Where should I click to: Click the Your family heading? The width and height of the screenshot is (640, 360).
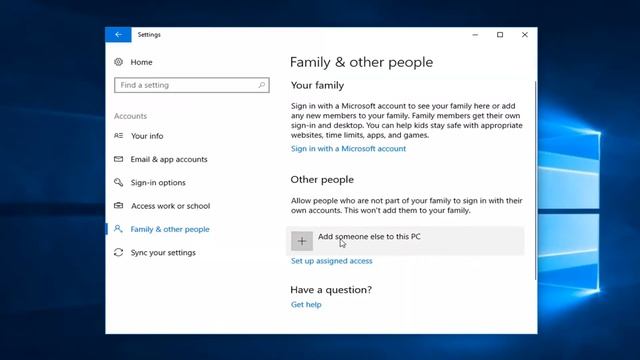point(317,85)
